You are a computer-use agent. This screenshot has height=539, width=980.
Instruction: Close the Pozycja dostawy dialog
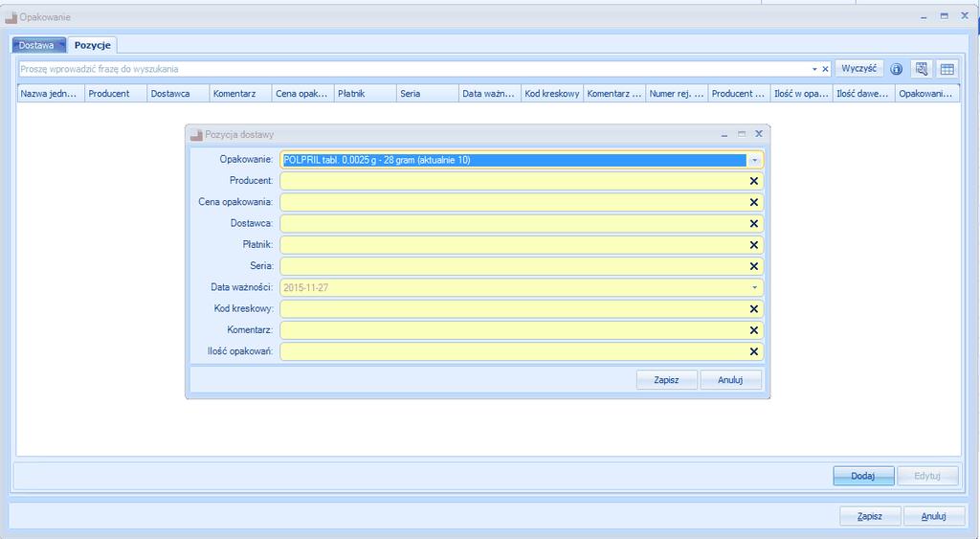[x=759, y=134]
